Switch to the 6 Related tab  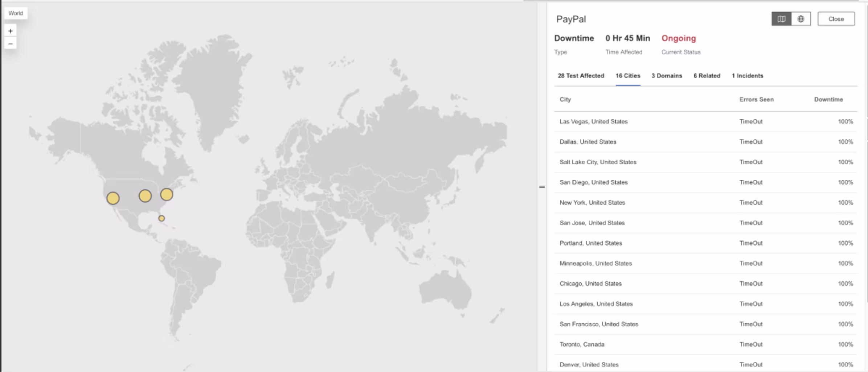[707, 76]
